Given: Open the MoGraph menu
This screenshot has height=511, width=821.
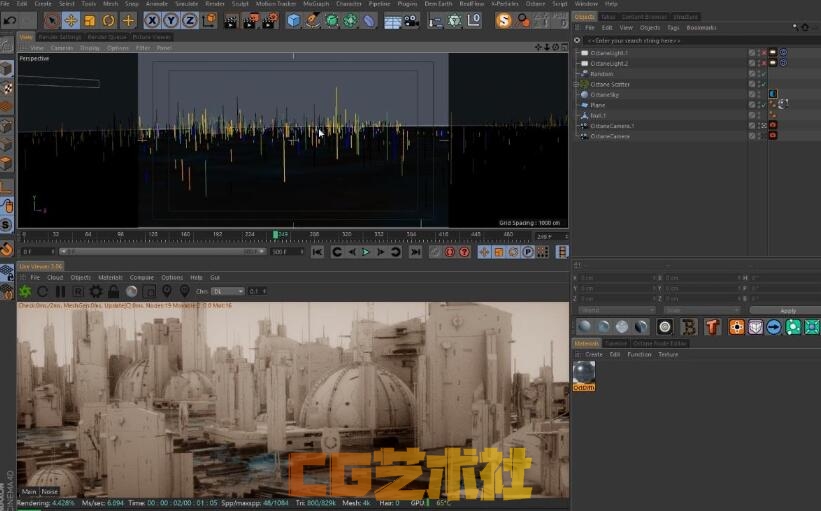Looking at the screenshot, I should coord(316,4).
